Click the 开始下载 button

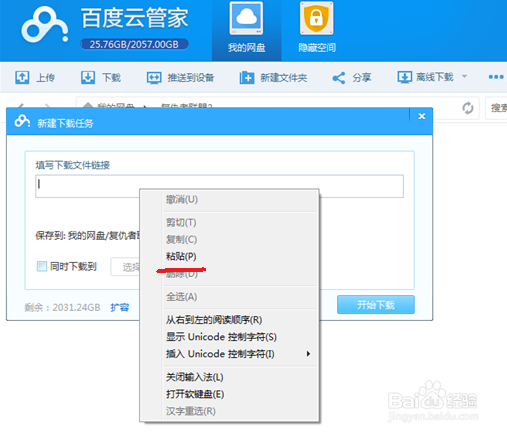tap(376, 305)
